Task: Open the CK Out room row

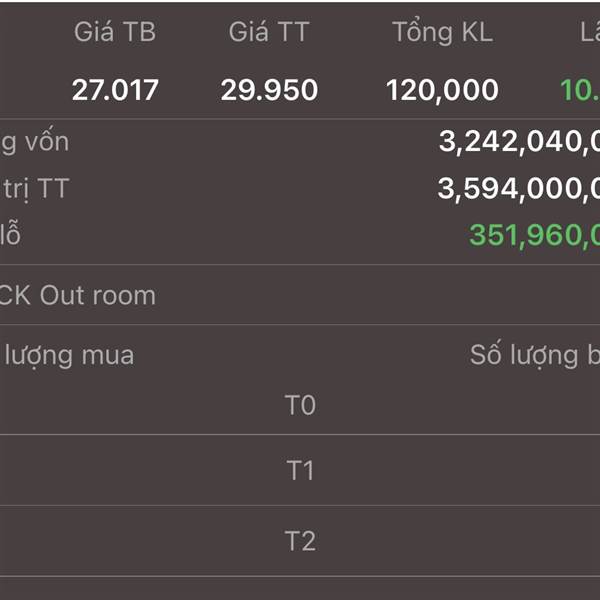Action: (300, 295)
